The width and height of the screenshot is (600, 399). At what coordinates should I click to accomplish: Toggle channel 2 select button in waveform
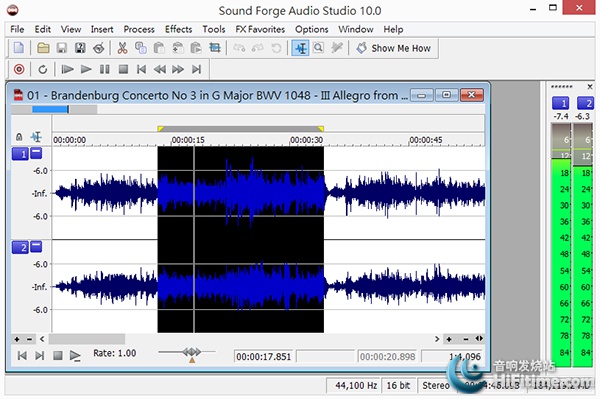click(20, 248)
